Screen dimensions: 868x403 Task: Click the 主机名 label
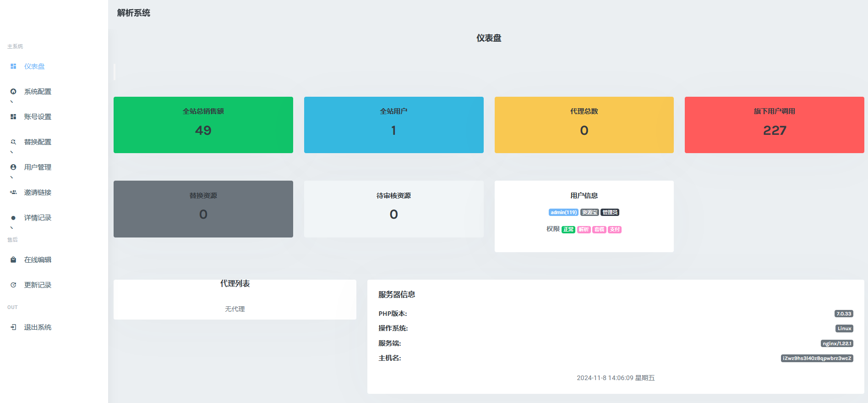click(390, 358)
